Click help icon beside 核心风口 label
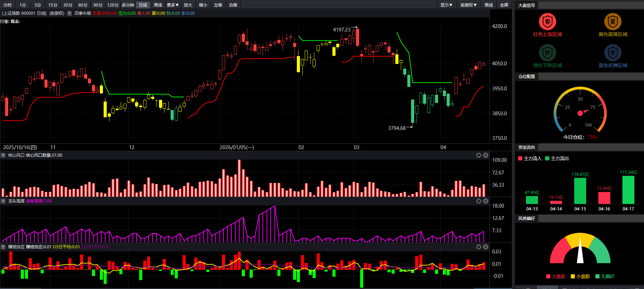The height and width of the screenshot is (289, 644). click(x=3, y=155)
